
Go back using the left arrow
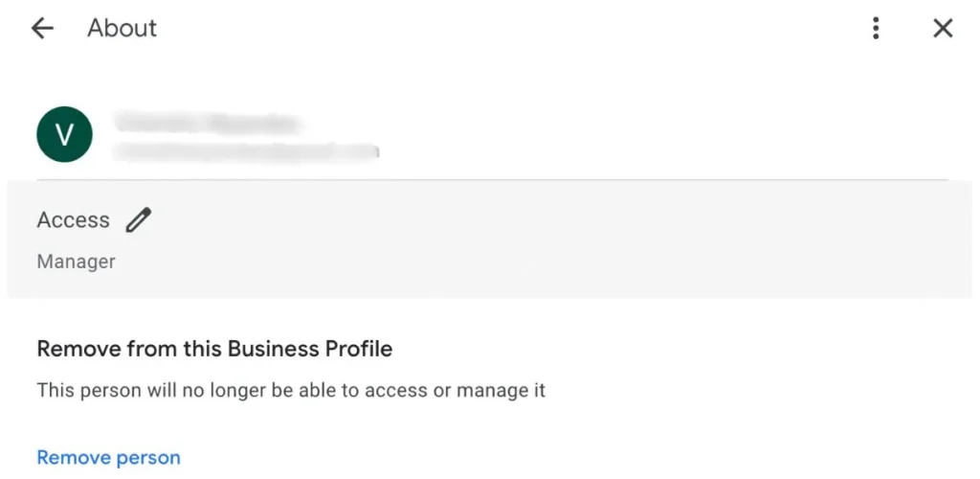coord(42,28)
